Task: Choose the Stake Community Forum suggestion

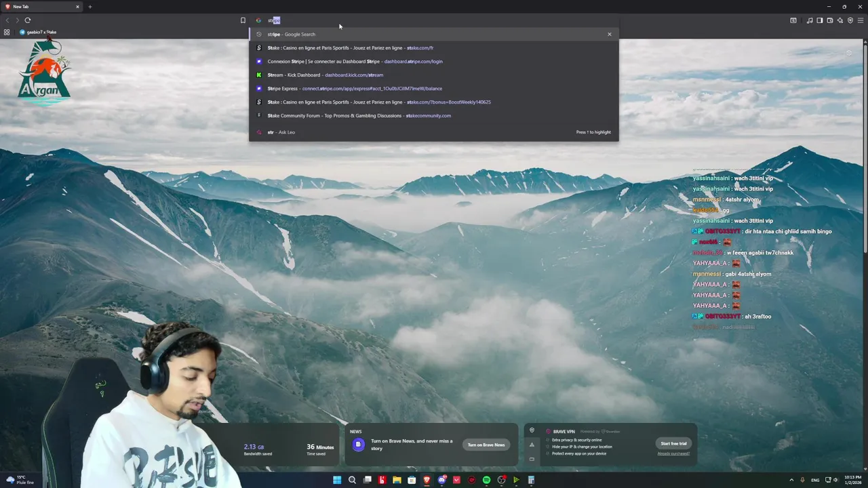Action: [x=434, y=115]
